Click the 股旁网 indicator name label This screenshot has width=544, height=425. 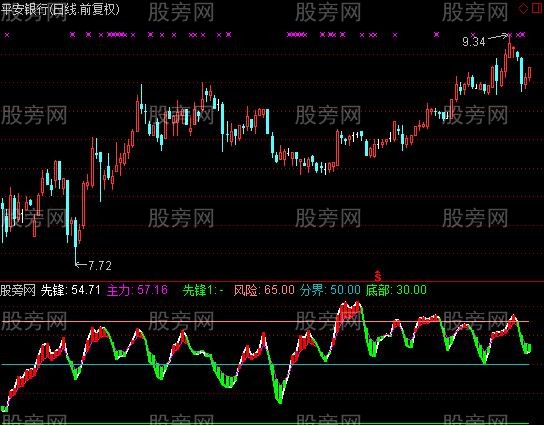coord(18,290)
